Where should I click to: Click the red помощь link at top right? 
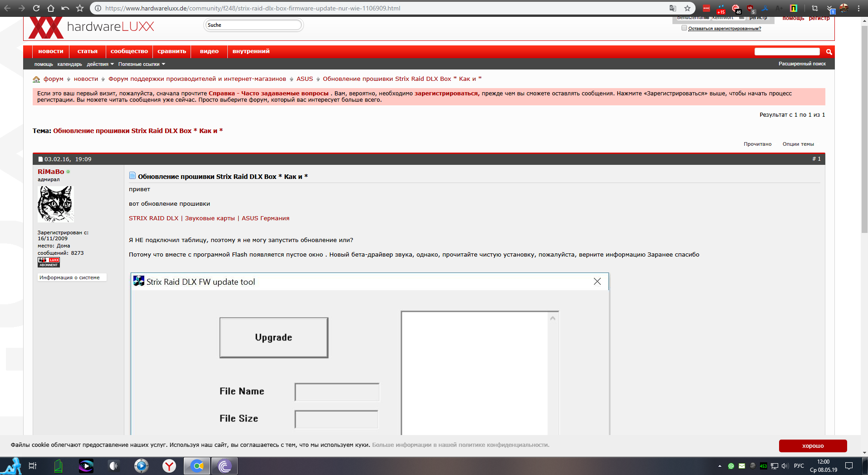click(793, 19)
